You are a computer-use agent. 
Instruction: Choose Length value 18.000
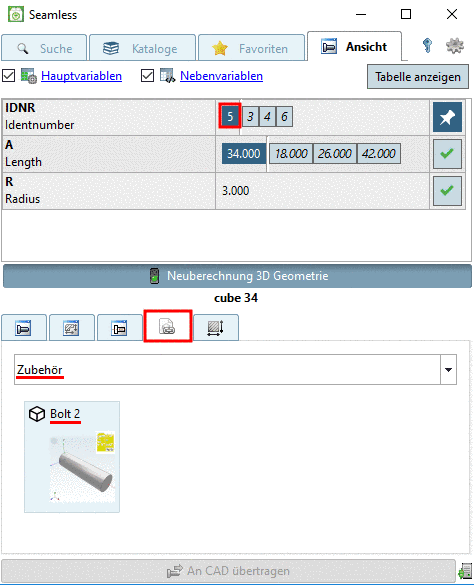291,153
